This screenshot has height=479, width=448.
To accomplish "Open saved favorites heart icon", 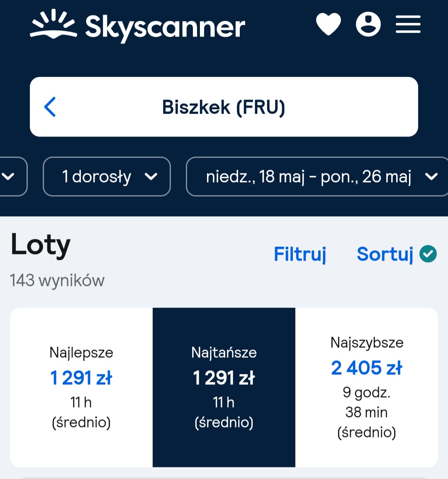I will pyautogui.click(x=328, y=24).
